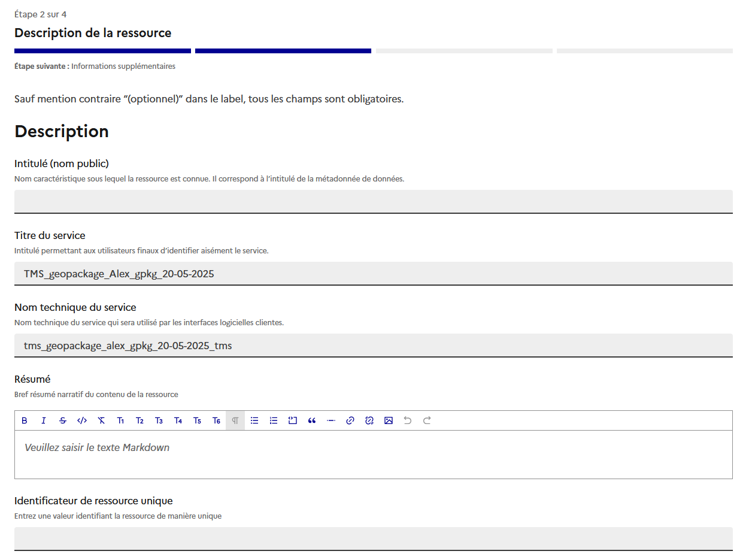Insert an image into the Résumé
The height and width of the screenshot is (560, 755).
pyautogui.click(x=388, y=420)
